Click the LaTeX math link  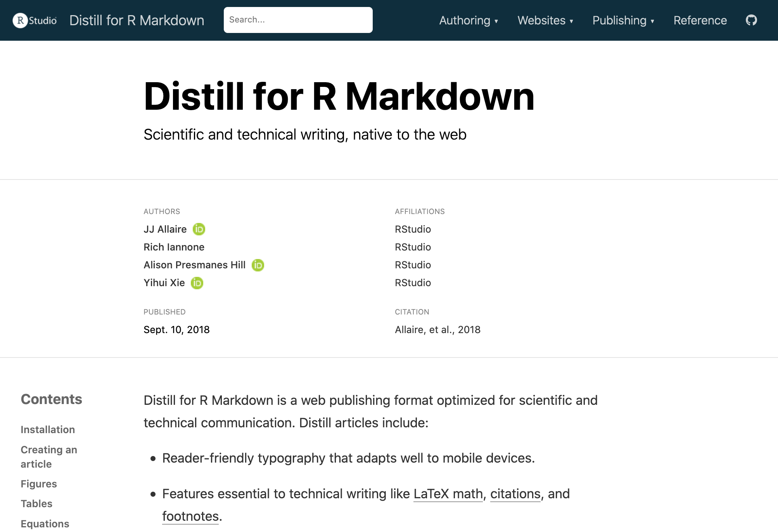[x=448, y=494]
